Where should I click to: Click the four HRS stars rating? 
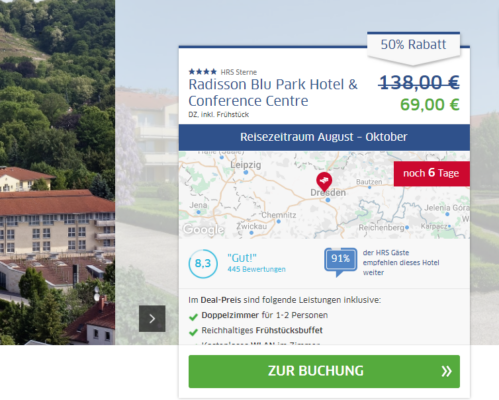pos(203,72)
